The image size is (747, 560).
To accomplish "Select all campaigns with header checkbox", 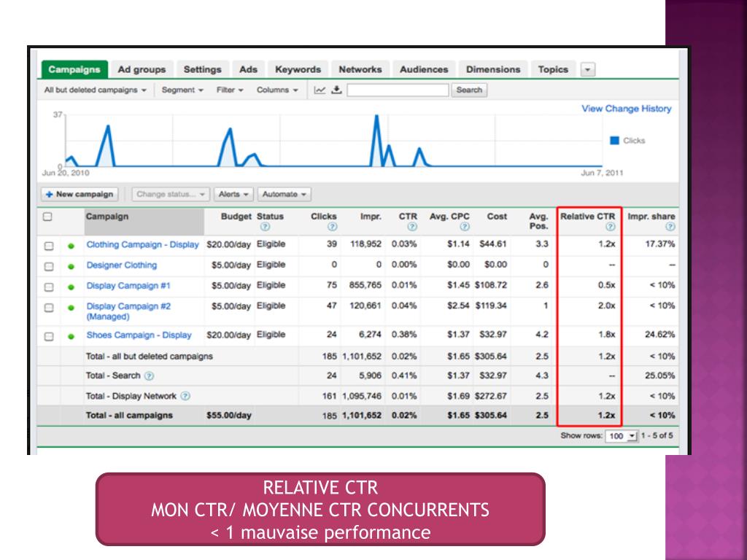I will 47,217.
